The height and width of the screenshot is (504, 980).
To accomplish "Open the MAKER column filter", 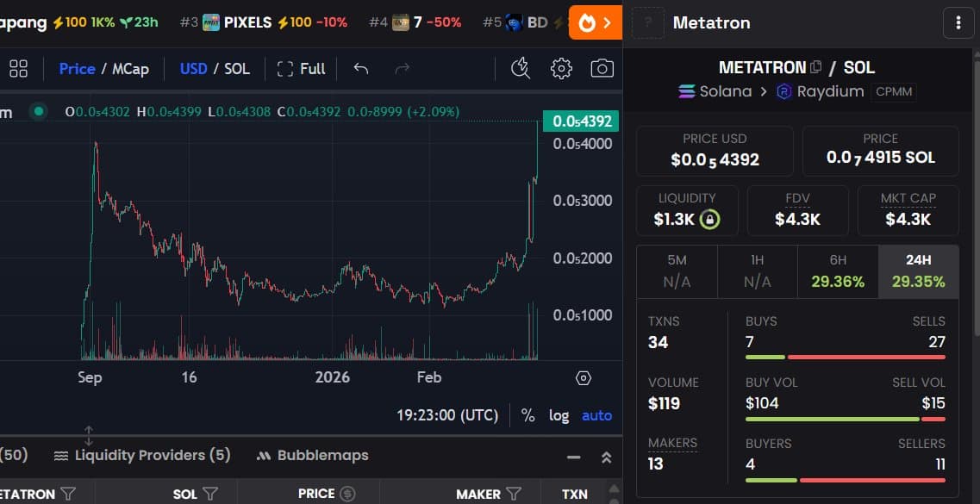I will click(x=513, y=494).
